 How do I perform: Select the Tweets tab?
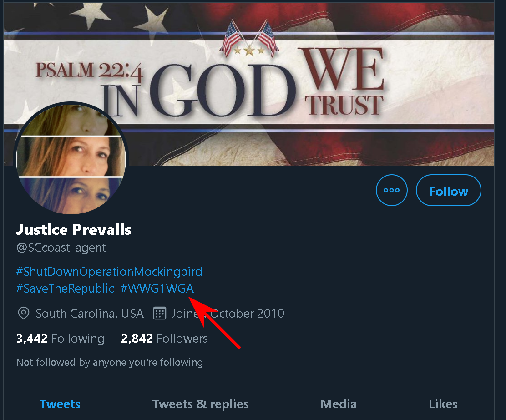(x=60, y=404)
